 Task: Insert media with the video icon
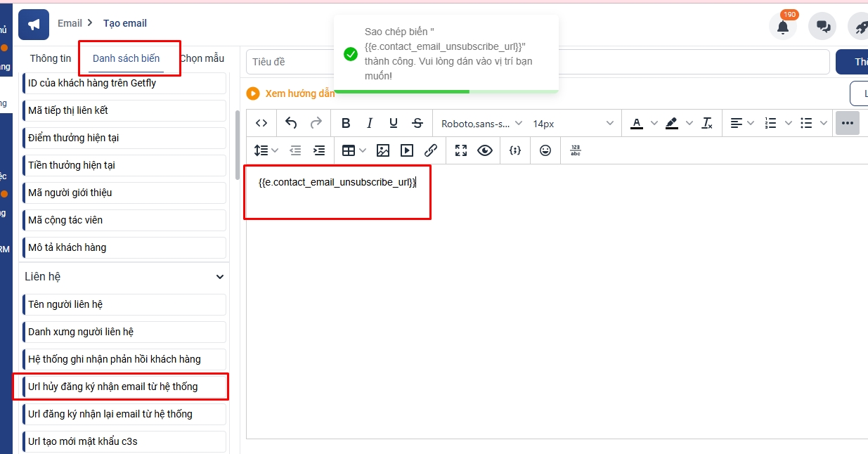(407, 150)
